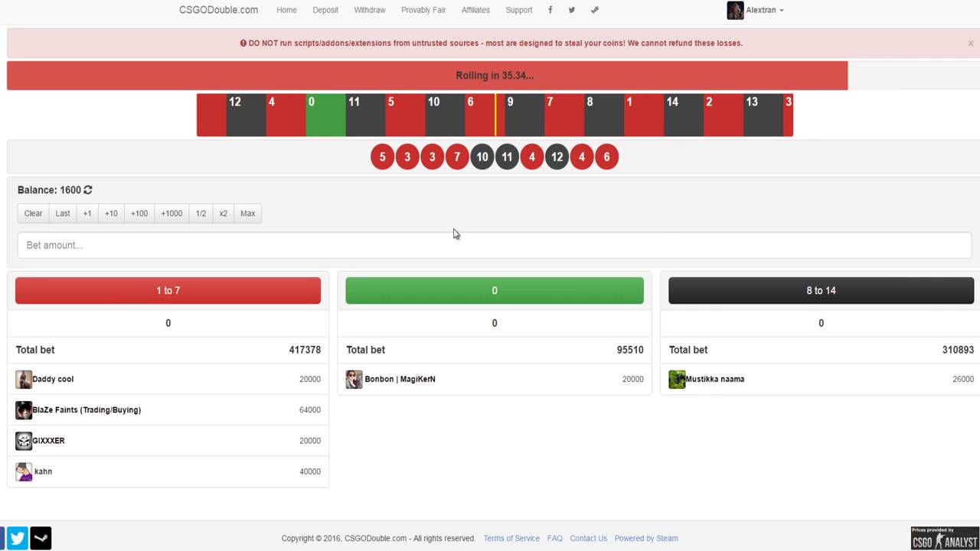
Task: Click the black history ball numbered 12
Action: pos(557,157)
